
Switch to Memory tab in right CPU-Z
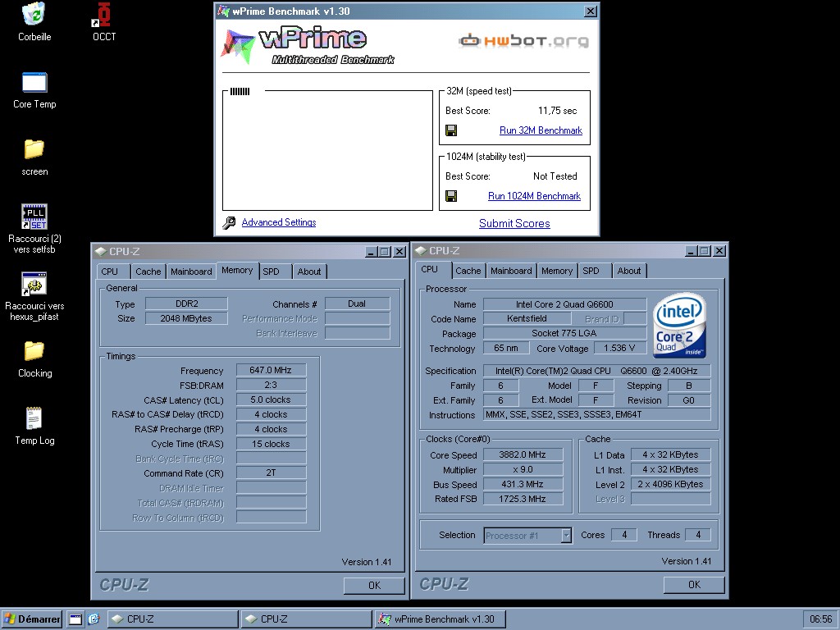[x=557, y=271]
